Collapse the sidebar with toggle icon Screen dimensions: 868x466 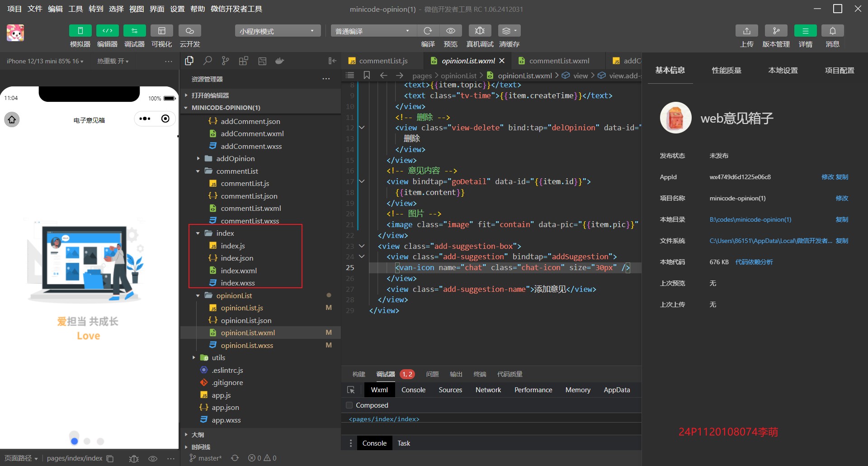[332, 61]
